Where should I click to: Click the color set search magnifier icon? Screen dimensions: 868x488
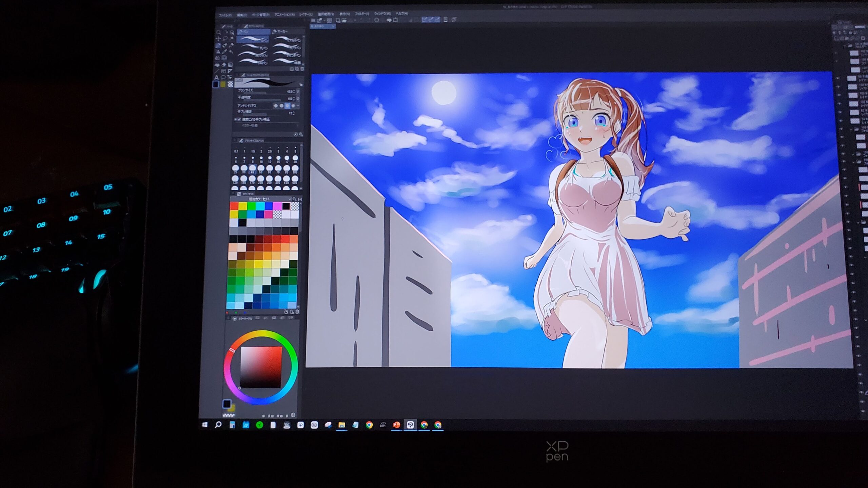[x=295, y=199]
